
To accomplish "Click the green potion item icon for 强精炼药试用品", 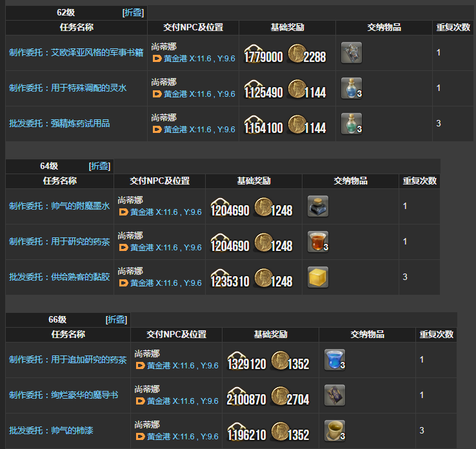I will pyautogui.click(x=352, y=124).
